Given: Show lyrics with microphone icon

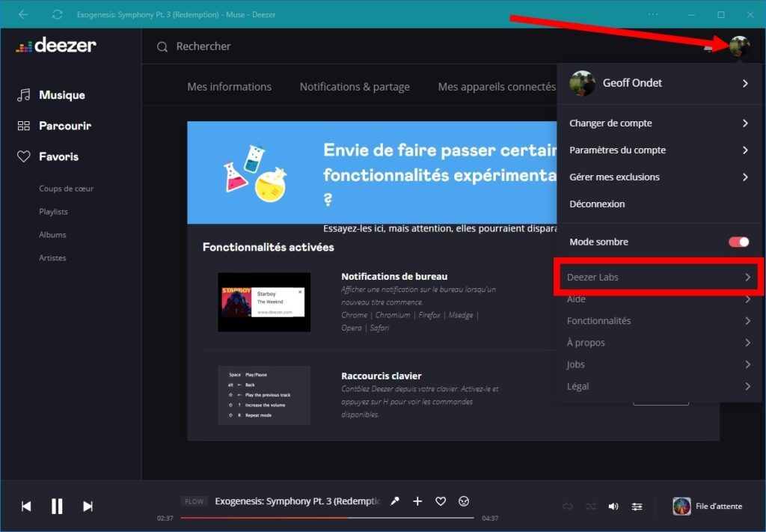Looking at the screenshot, I should 395,501.
